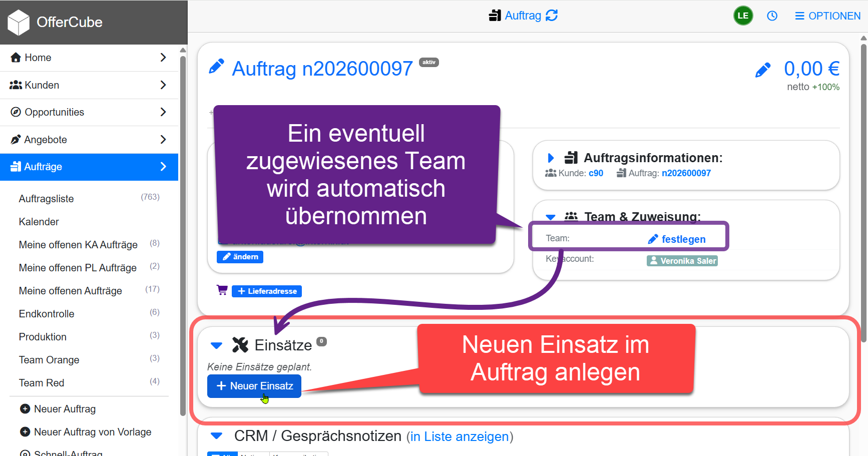
Task: Add a Lieferadresse
Action: (x=267, y=291)
